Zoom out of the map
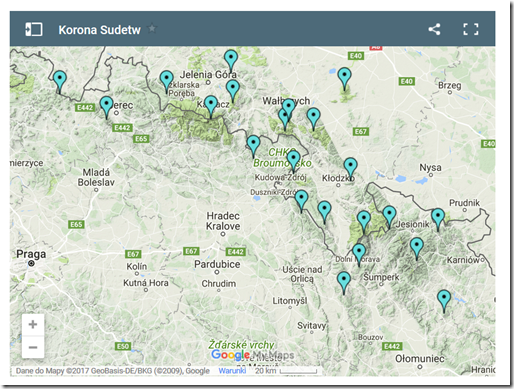The width and height of the screenshot is (514, 389). click(33, 347)
